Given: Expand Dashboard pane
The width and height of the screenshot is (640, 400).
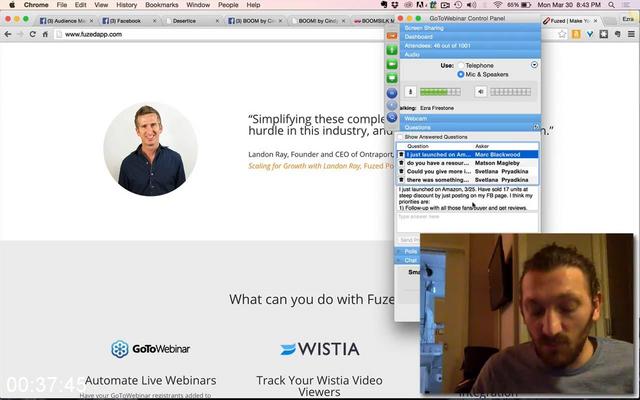Looking at the screenshot, I should tap(470, 37).
